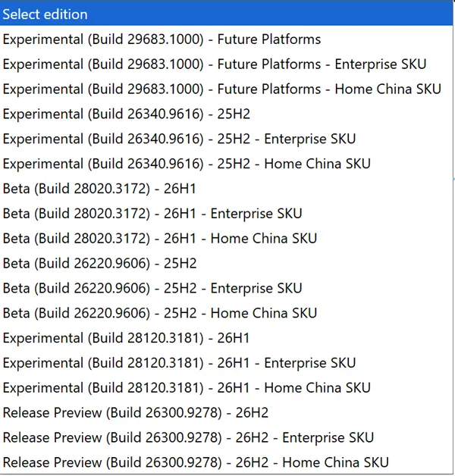
Task: Select Beta 26220.9606 25H2 Enterprise SKU
Action: click(226, 288)
